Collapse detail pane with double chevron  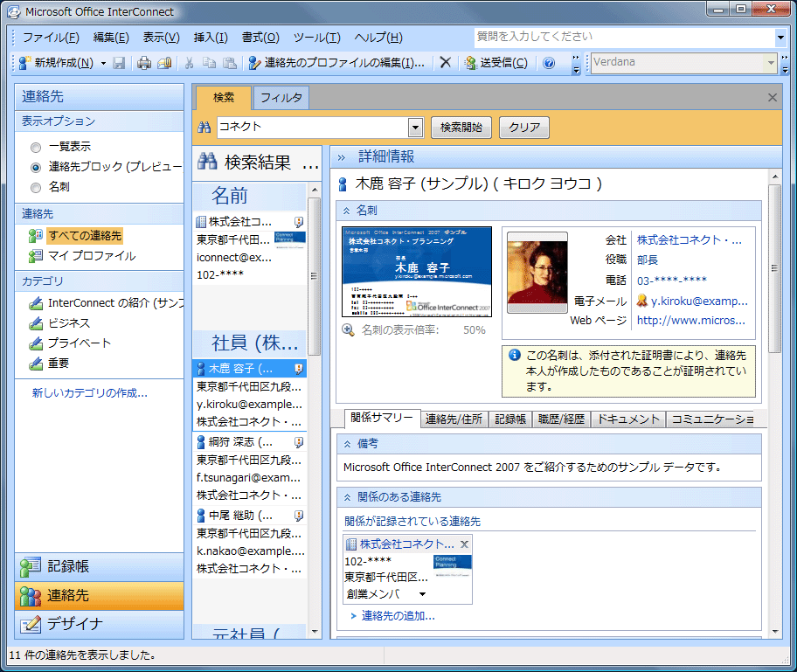pyautogui.click(x=342, y=157)
